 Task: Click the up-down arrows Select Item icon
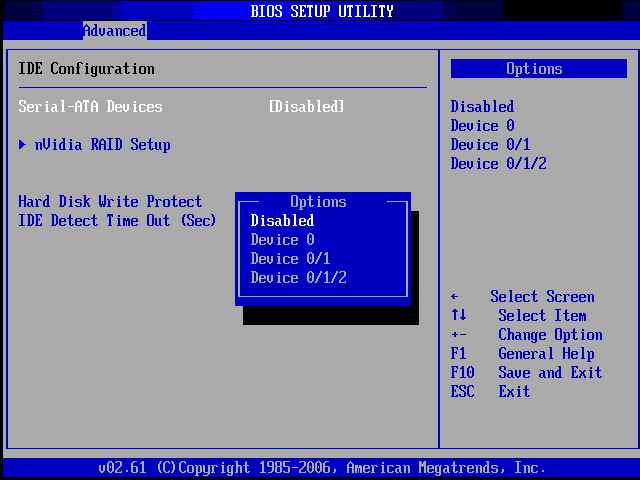tap(458, 316)
